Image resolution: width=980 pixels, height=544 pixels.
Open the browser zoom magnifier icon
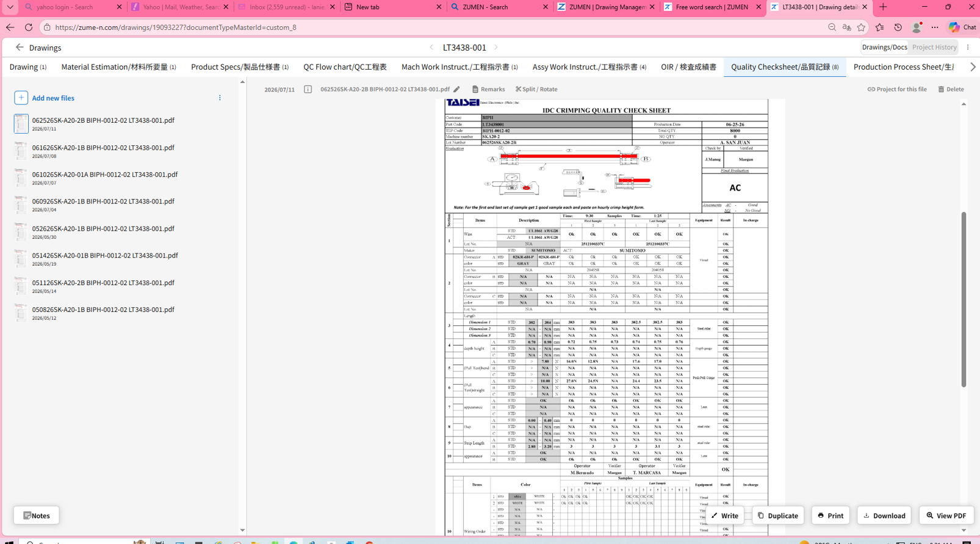point(832,27)
